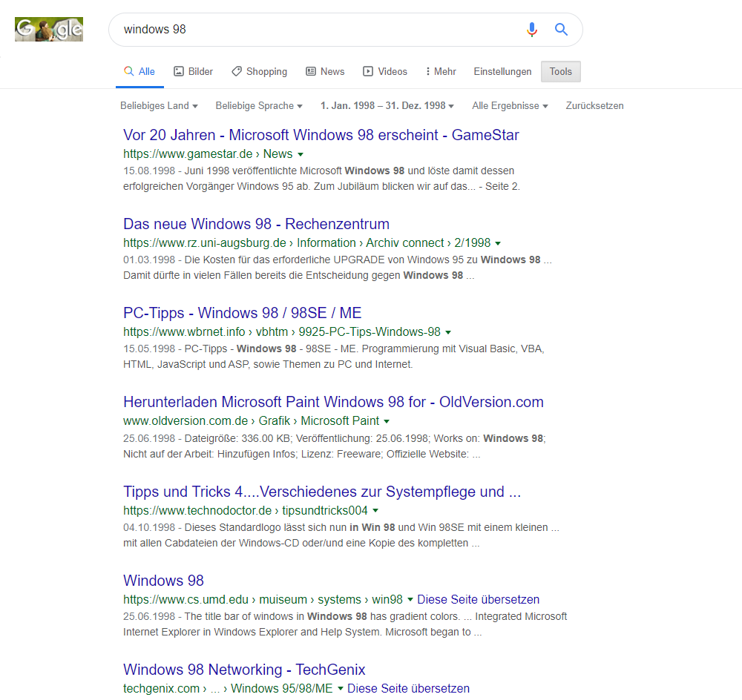Click Diese Seite übersetzen for cs.umd.edu

(478, 599)
